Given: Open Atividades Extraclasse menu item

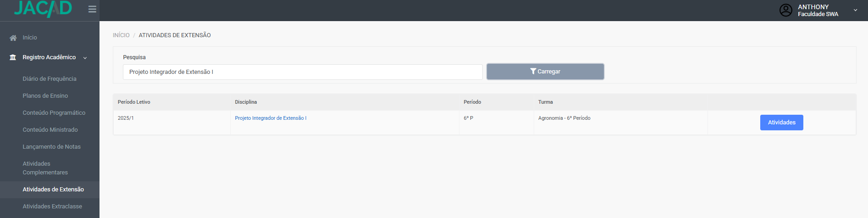Looking at the screenshot, I should (52, 207).
